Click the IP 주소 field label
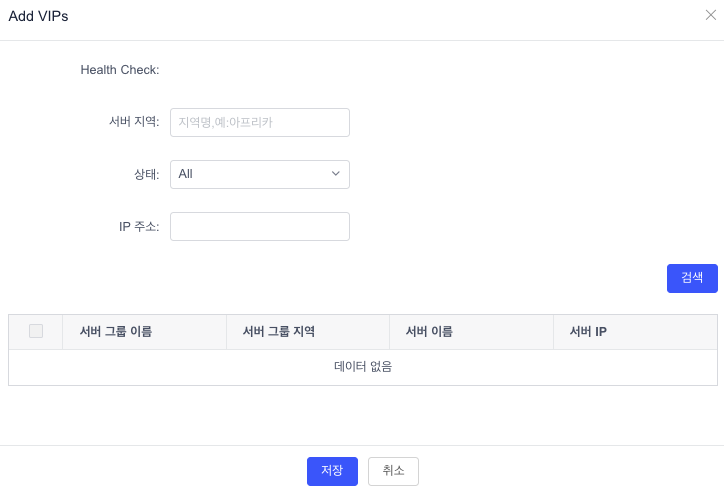This screenshot has width=724, height=491. 139,226
